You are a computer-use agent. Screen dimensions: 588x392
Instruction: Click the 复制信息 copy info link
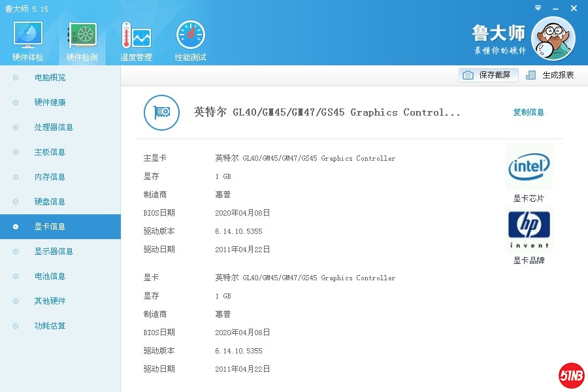click(529, 112)
